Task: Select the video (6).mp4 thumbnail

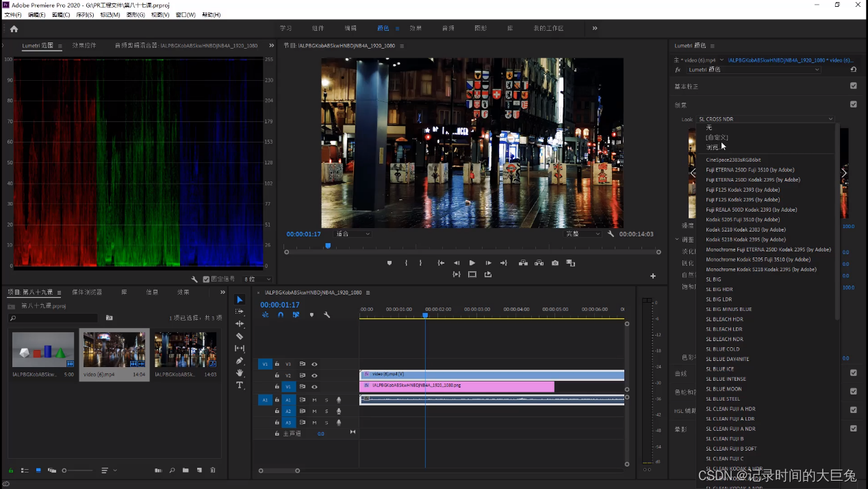Action: pyautogui.click(x=114, y=349)
